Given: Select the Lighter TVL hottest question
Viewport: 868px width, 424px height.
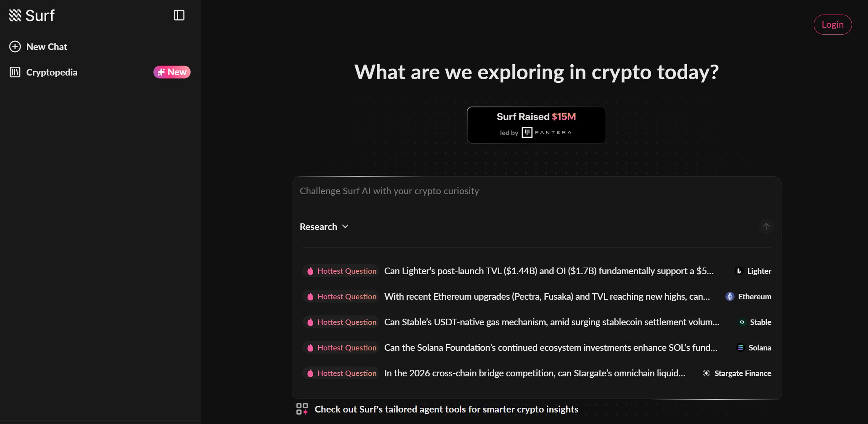Looking at the screenshot, I should pyautogui.click(x=549, y=271).
